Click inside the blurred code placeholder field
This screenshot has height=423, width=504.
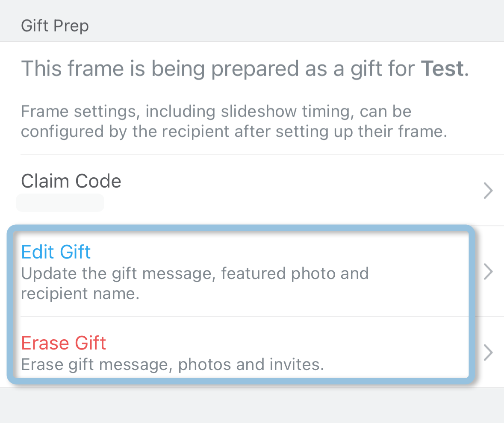(x=60, y=203)
